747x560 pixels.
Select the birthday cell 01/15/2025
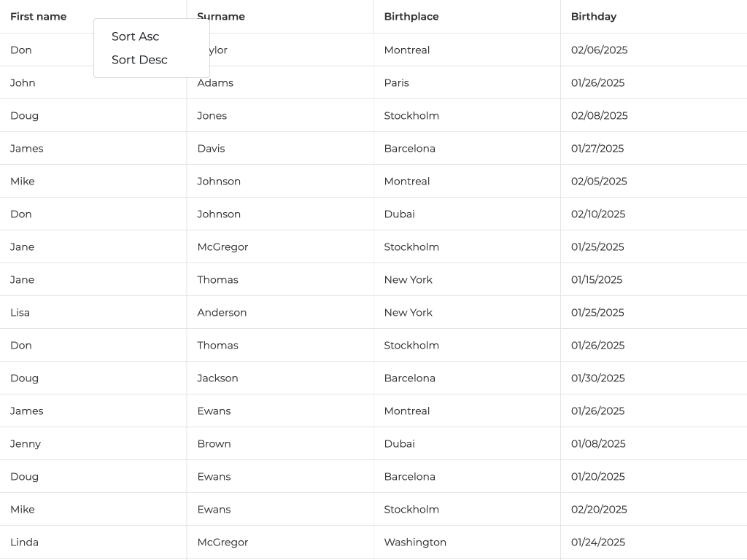597,280
